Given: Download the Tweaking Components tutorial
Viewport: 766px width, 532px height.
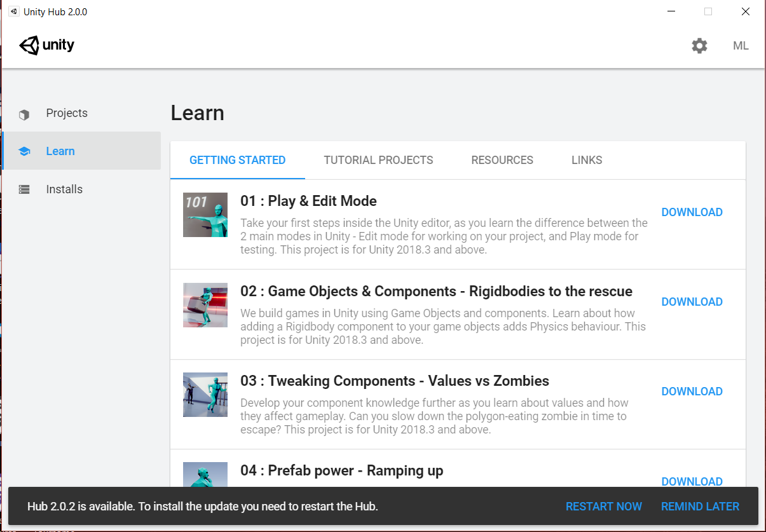Looking at the screenshot, I should point(692,392).
